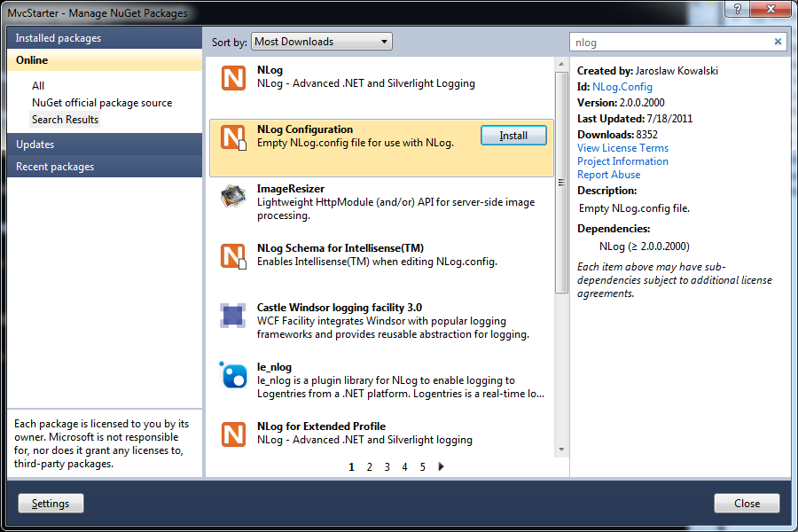Image resolution: width=798 pixels, height=532 pixels.
Task: Select NLog Schema for Intellisense(TM) title
Action: [x=340, y=248]
